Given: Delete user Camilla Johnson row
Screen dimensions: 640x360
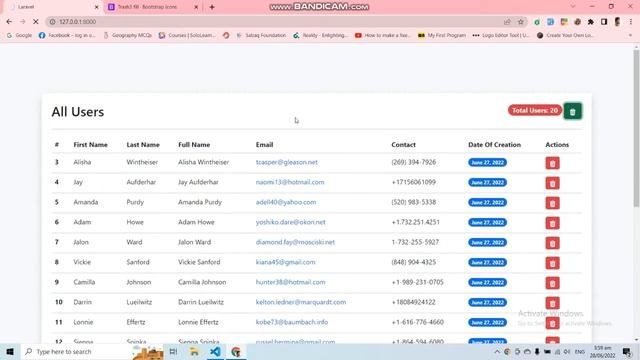Looking at the screenshot, I should point(552,283).
